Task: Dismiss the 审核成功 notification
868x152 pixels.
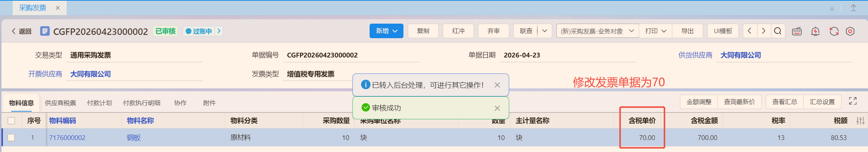Action: pos(497,108)
